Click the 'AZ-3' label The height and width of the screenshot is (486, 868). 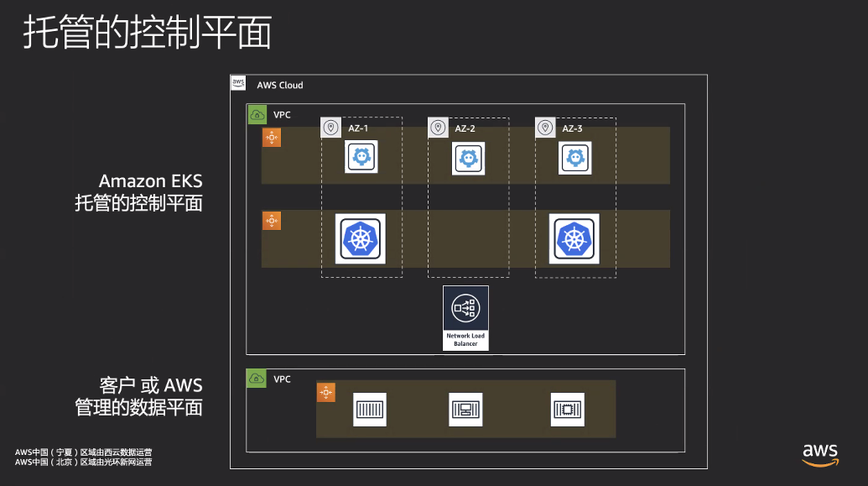click(573, 128)
